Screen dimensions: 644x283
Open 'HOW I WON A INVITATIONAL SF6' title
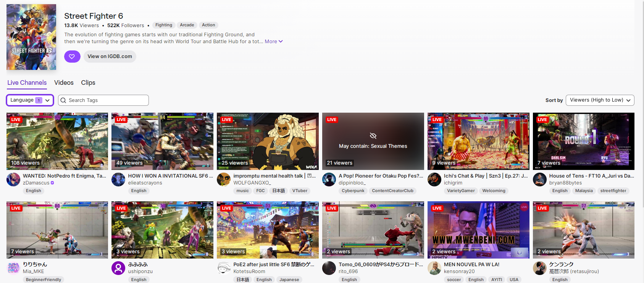pos(171,176)
